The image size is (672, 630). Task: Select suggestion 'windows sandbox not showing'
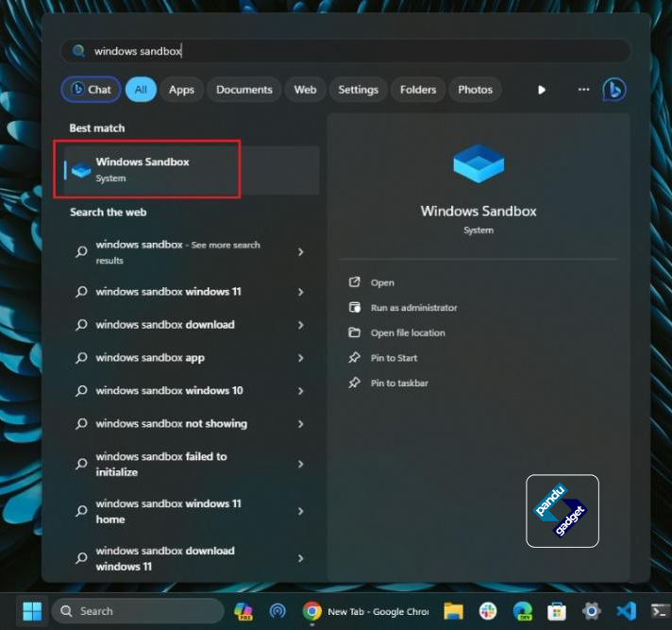coord(172,424)
